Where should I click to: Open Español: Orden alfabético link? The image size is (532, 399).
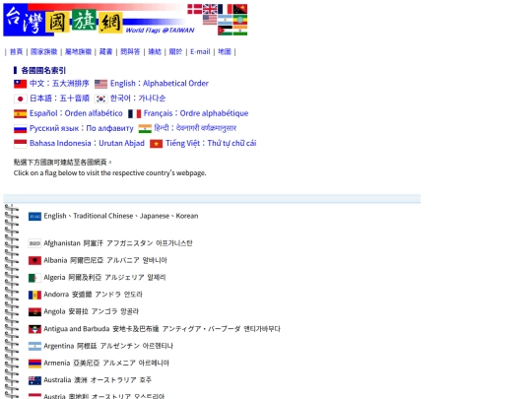pyautogui.click(x=76, y=113)
